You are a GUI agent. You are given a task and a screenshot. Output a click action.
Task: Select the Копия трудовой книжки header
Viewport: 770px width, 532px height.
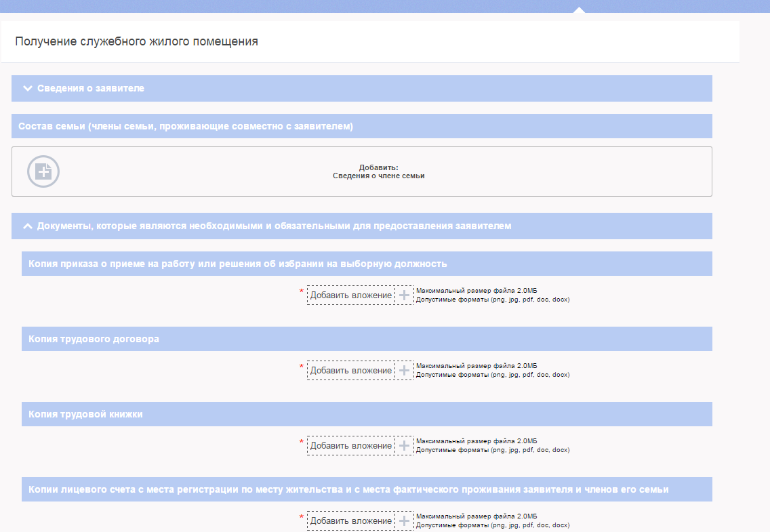[x=86, y=414]
